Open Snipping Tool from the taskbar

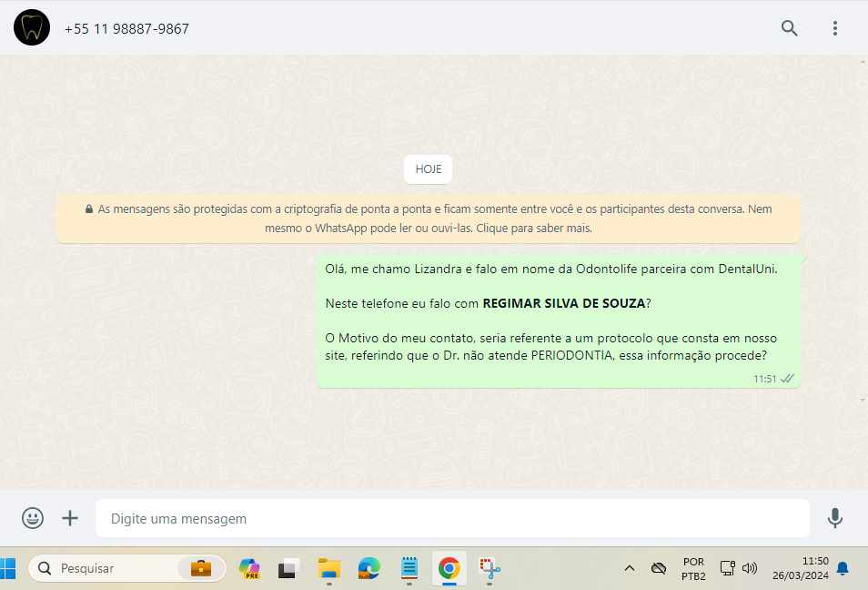coord(490,568)
